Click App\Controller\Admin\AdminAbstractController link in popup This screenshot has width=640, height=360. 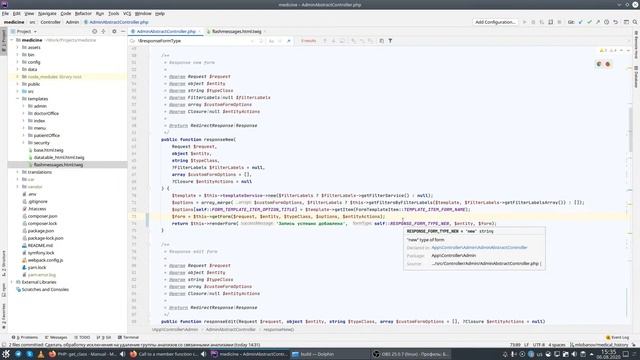click(x=479, y=248)
